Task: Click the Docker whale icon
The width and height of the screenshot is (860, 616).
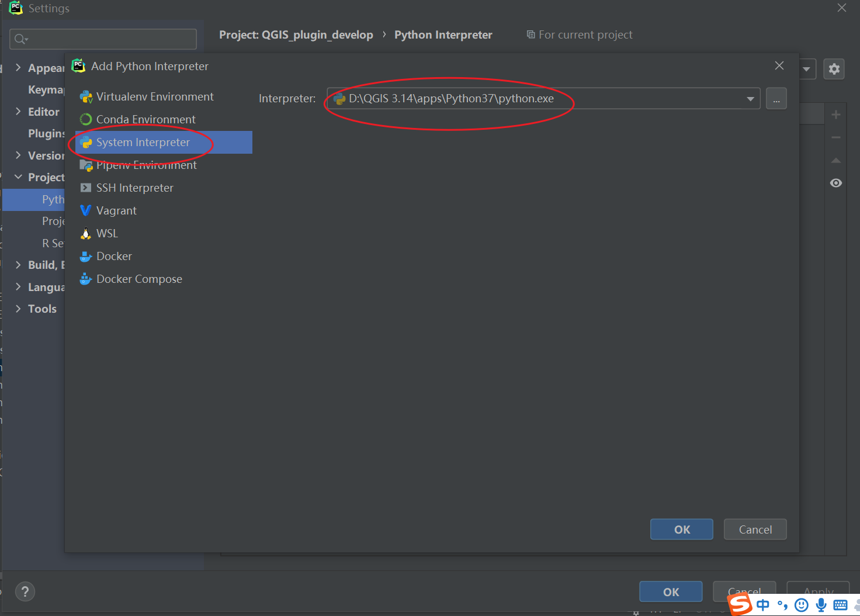Action: tap(86, 257)
